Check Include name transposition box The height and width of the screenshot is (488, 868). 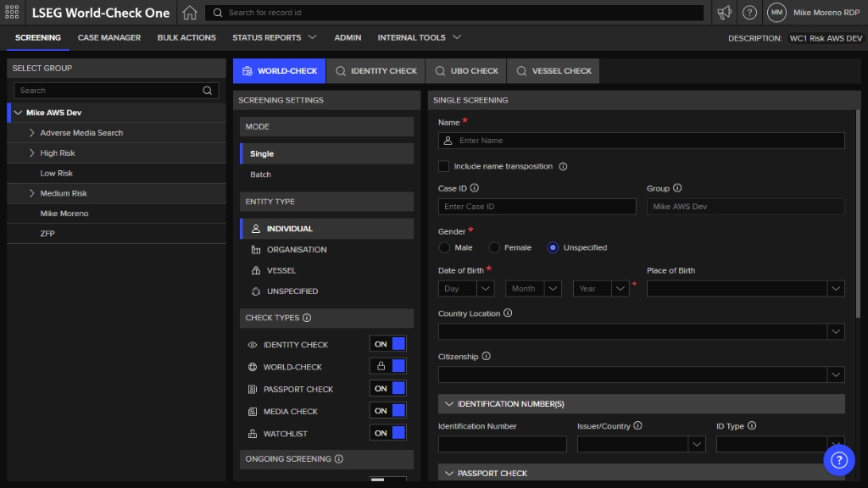(x=444, y=167)
